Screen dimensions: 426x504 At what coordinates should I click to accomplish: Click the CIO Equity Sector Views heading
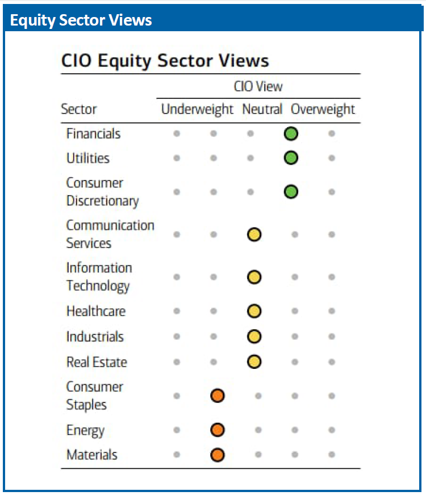pyautogui.click(x=165, y=61)
